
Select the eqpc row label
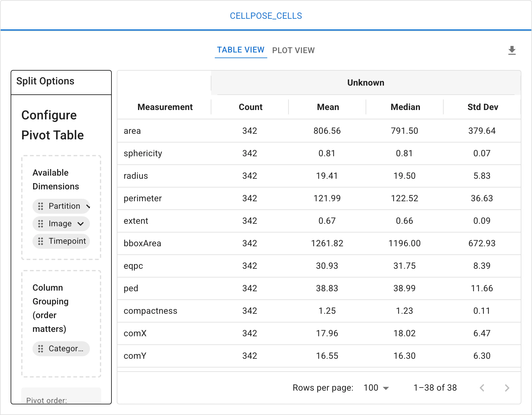click(133, 266)
